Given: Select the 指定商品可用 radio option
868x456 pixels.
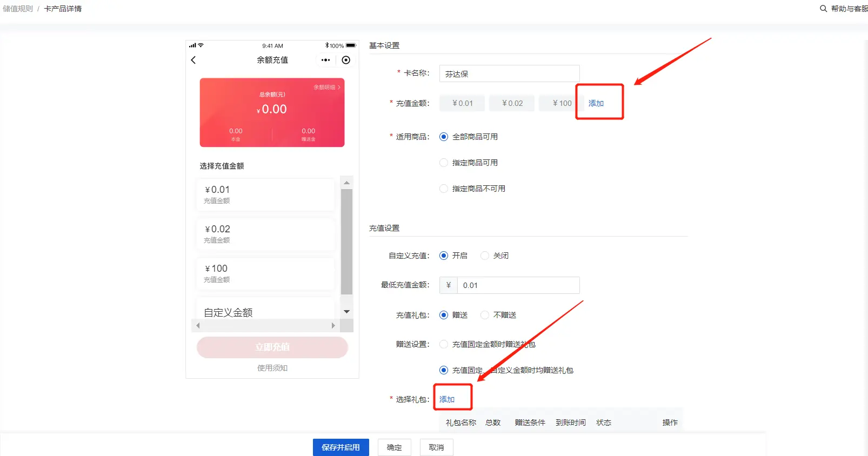Looking at the screenshot, I should click(x=444, y=163).
